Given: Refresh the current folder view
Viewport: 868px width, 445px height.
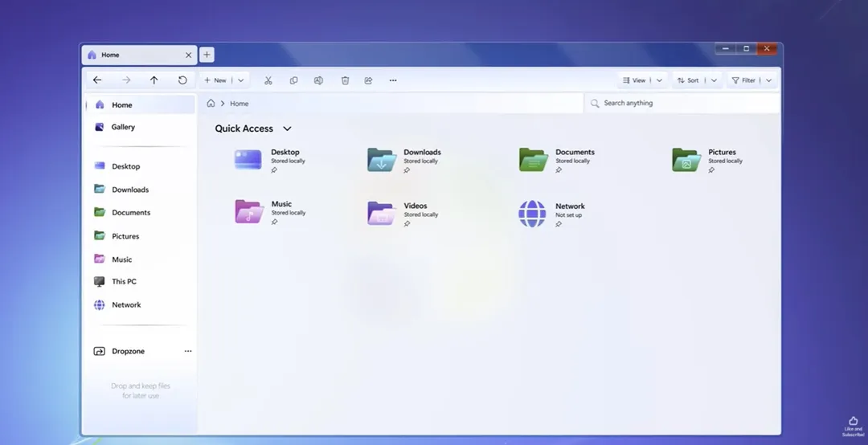Looking at the screenshot, I should pos(182,80).
